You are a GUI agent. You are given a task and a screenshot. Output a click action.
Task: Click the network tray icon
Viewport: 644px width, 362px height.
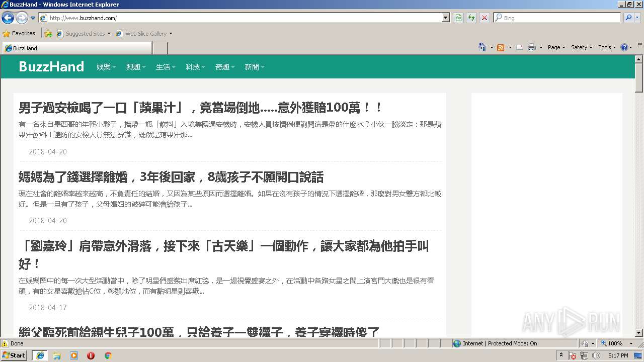tap(584, 355)
